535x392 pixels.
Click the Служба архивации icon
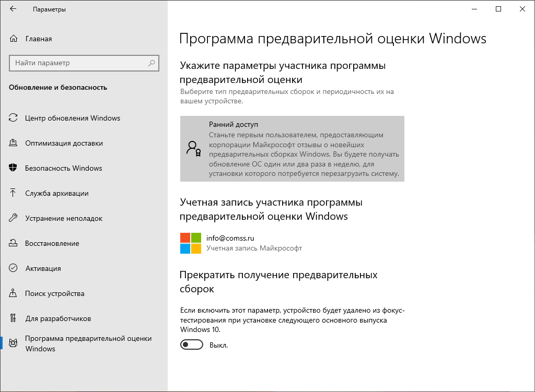(x=13, y=193)
